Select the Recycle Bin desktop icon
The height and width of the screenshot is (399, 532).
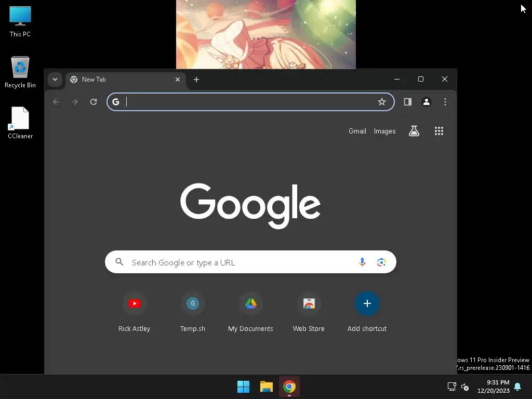pyautogui.click(x=20, y=72)
